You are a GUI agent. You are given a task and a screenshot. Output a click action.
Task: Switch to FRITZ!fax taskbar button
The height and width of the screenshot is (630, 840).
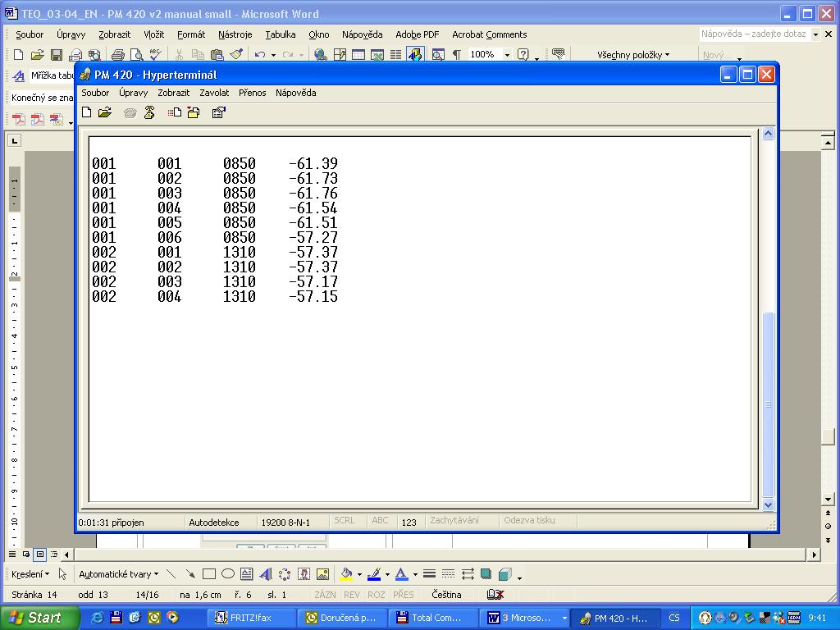click(x=251, y=618)
